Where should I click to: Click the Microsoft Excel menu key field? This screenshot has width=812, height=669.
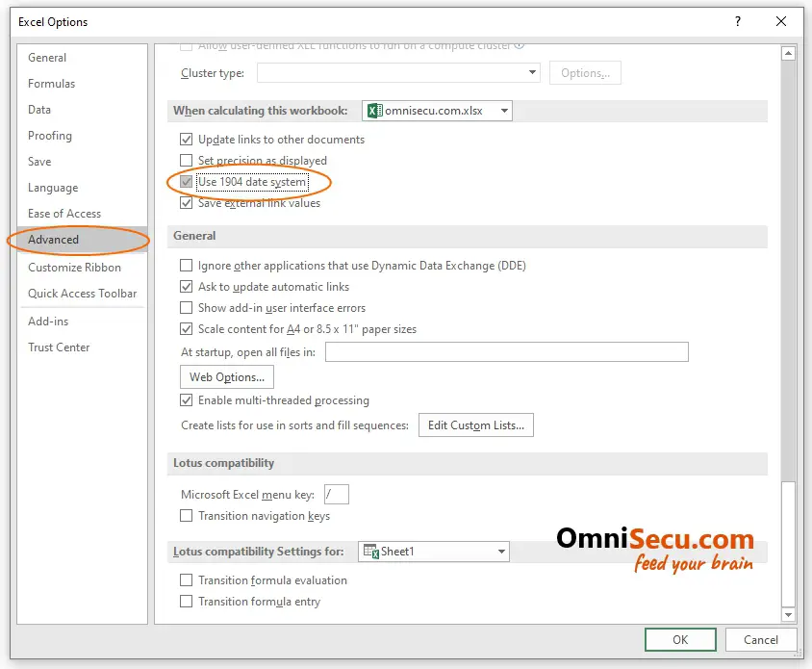pyautogui.click(x=337, y=495)
